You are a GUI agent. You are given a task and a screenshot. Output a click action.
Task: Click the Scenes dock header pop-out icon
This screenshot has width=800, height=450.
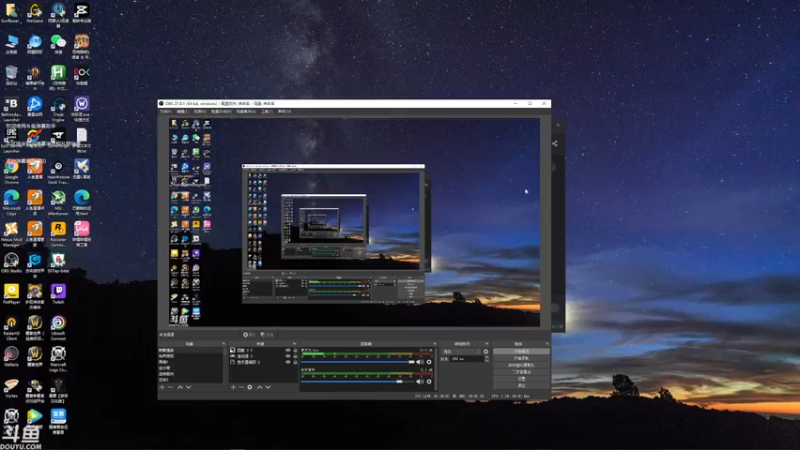point(223,344)
